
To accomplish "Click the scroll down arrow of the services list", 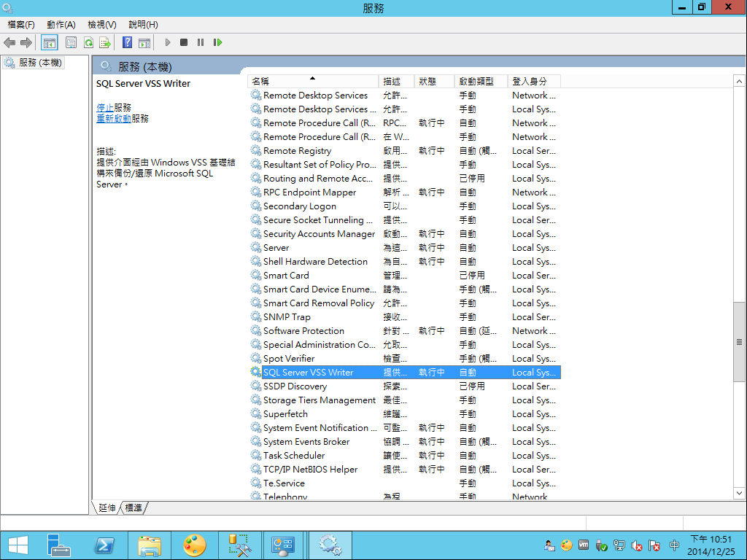I will (x=739, y=494).
